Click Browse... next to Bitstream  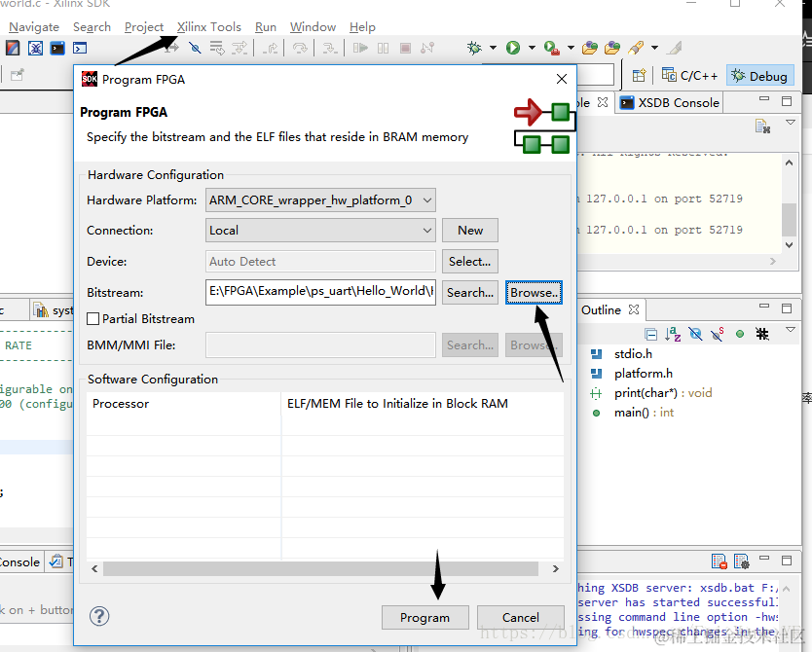(x=534, y=292)
